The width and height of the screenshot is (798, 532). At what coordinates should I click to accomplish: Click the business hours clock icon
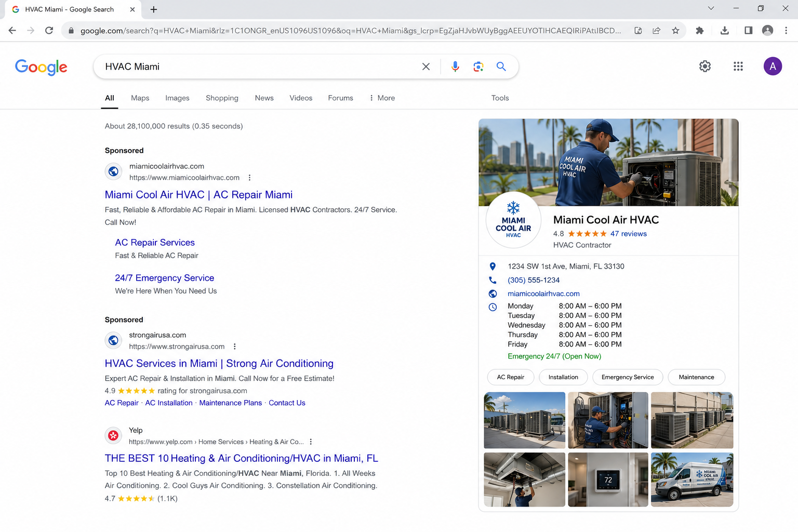tap(493, 307)
